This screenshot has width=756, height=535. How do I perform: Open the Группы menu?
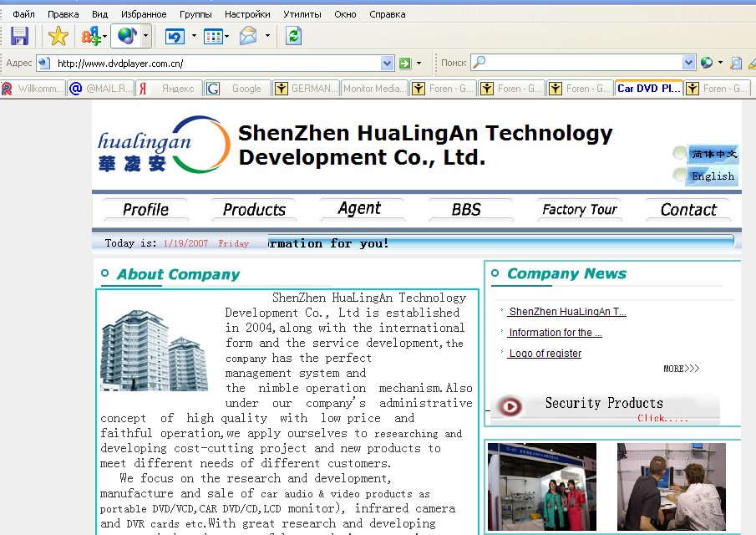[x=195, y=14]
